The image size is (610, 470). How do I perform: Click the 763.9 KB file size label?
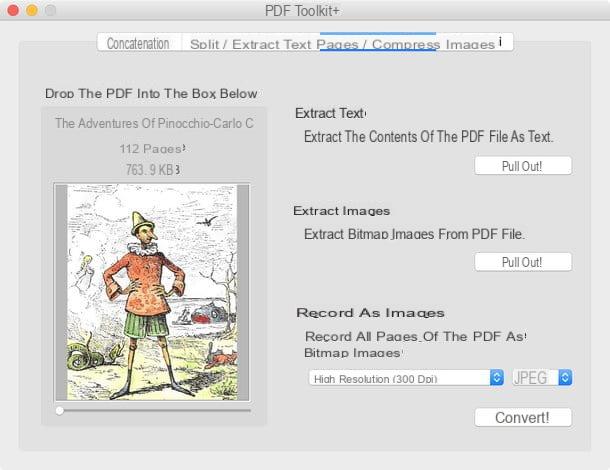click(x=152, y=170)
